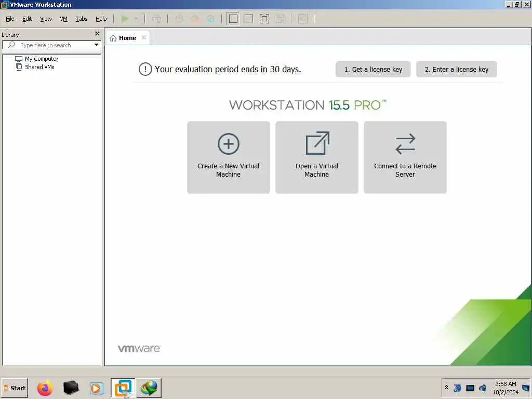Click the Take Snapshot toolbar icon

coord(179,19)
